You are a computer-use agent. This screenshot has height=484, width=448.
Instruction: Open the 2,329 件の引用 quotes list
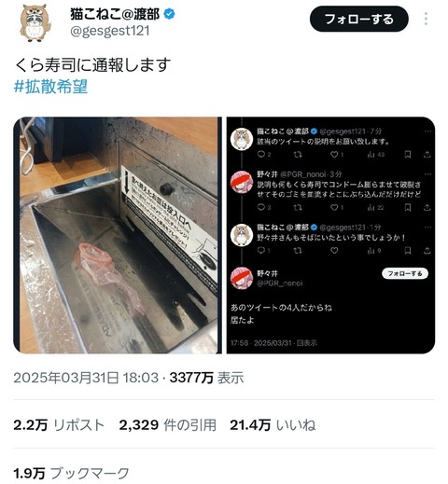(167, 425)
